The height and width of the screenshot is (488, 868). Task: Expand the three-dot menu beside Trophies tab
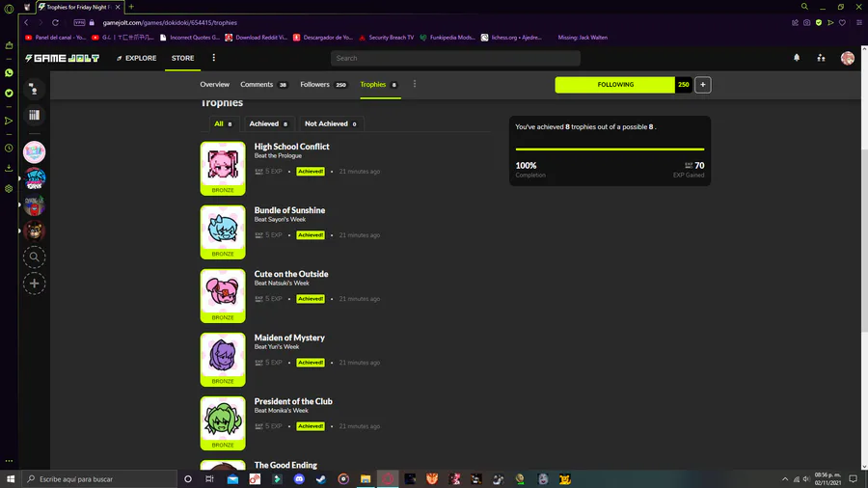pyautogui.click(x=415, y=84)
